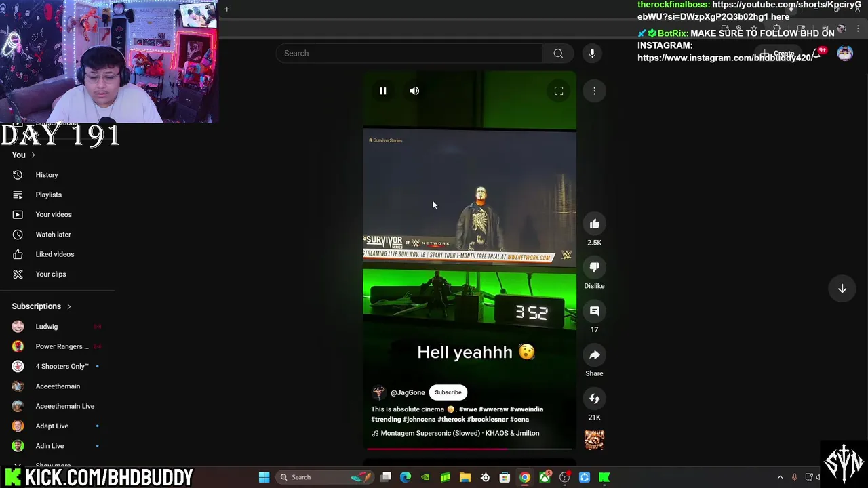The height and width of the screenshot is (488, 868).
Task: Open the Aceeethemain channel
Action: pos(58,386)
